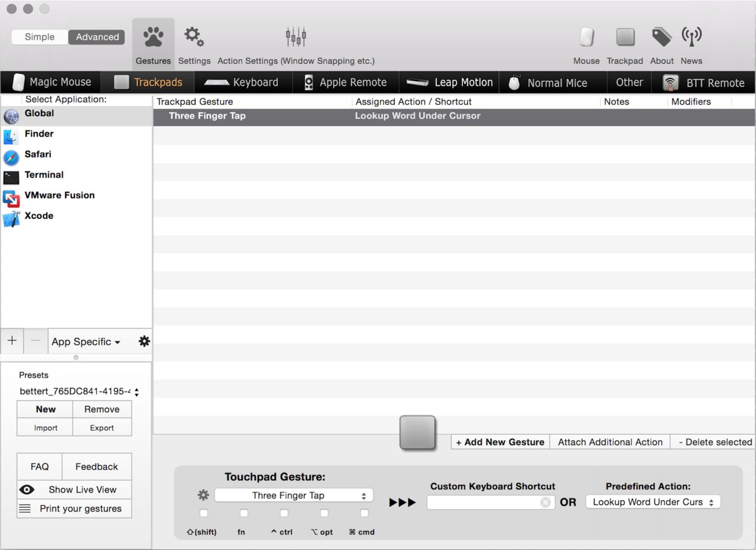
Task: Remove application with the minus button
Action: 35,341
